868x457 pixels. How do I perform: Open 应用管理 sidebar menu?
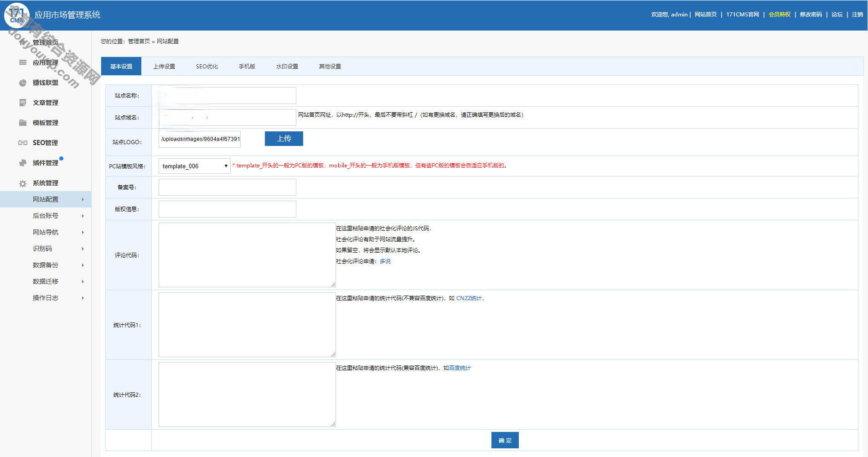click(46, 62)
